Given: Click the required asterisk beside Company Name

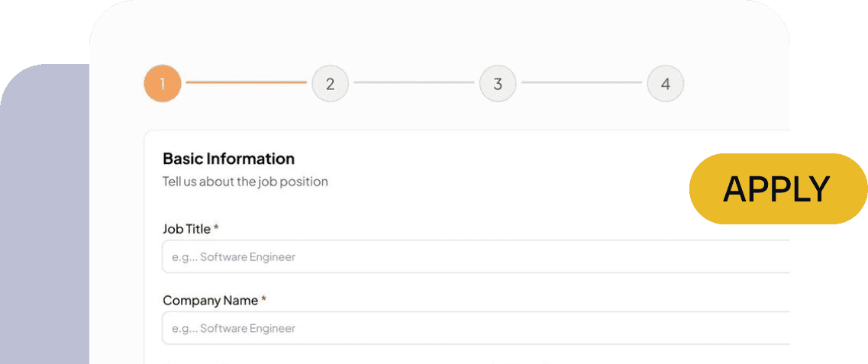Looking at the screenshot, I should [264, 298].
